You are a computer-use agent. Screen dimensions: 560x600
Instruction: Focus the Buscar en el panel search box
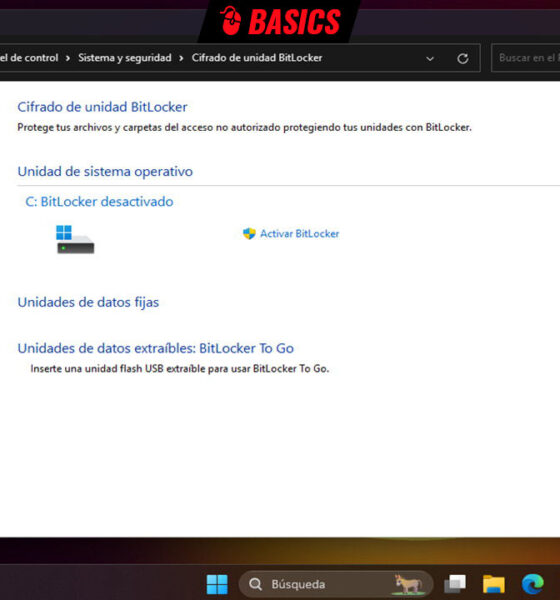[526, 58]
